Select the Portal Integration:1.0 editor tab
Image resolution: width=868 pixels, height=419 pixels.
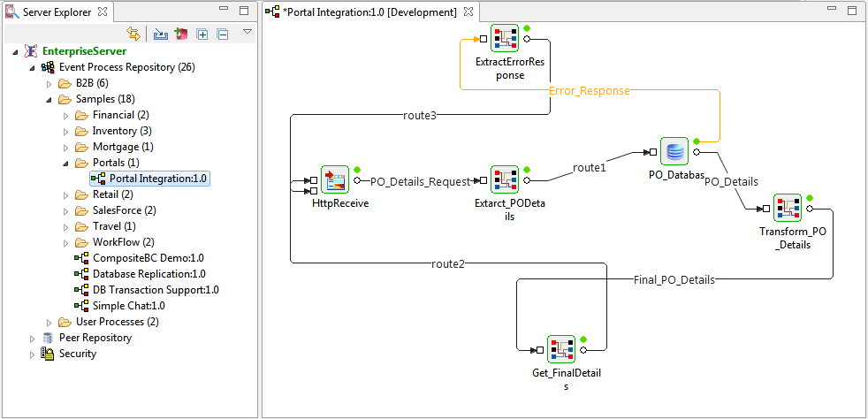tap(369, 11)
